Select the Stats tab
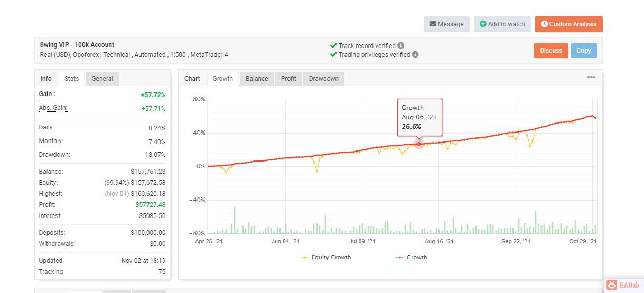644x293 pixels. [71, 79]
